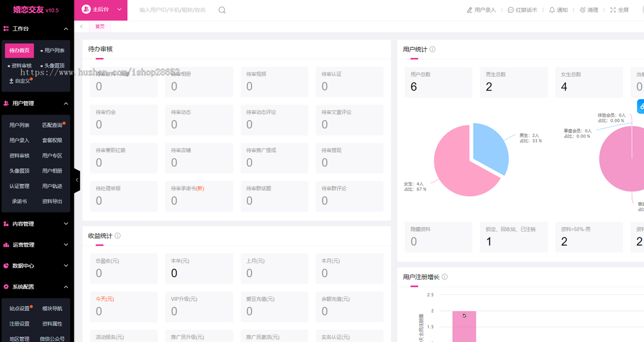Open 资料导出 in the sidebar
This screenshot has height=342, width=644.
(x=52, y=202)
